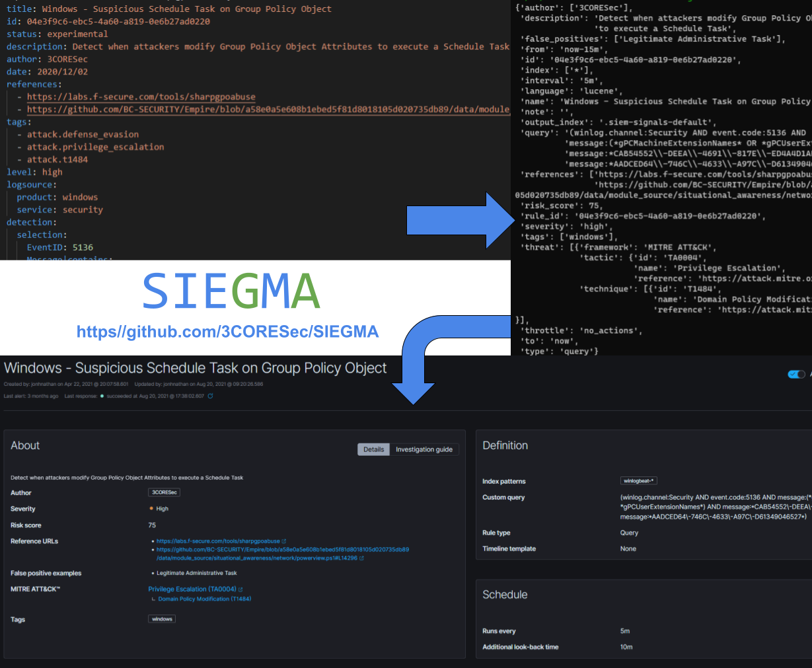Switch to the Investigation guide tab
This screenshot has width=812, height=668.
pyautogui.click(x=424, y=449)
